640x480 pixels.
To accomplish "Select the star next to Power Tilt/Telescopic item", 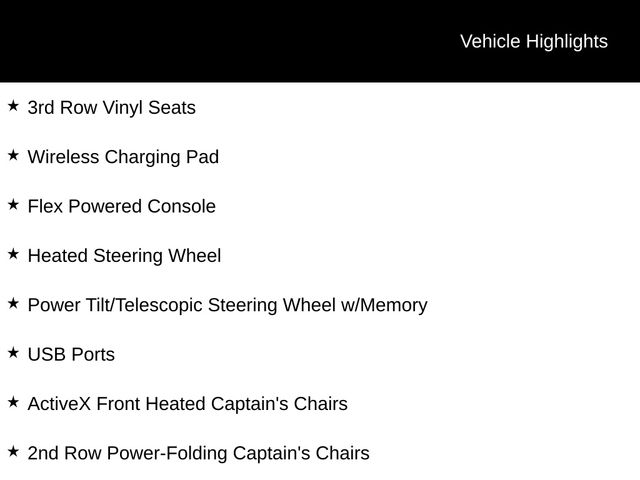I will click(13, 303).
